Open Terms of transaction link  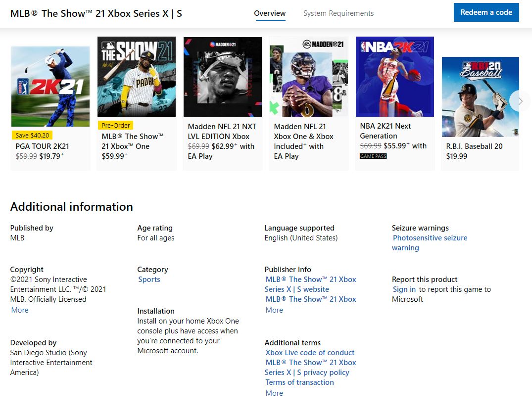(299, 382)
